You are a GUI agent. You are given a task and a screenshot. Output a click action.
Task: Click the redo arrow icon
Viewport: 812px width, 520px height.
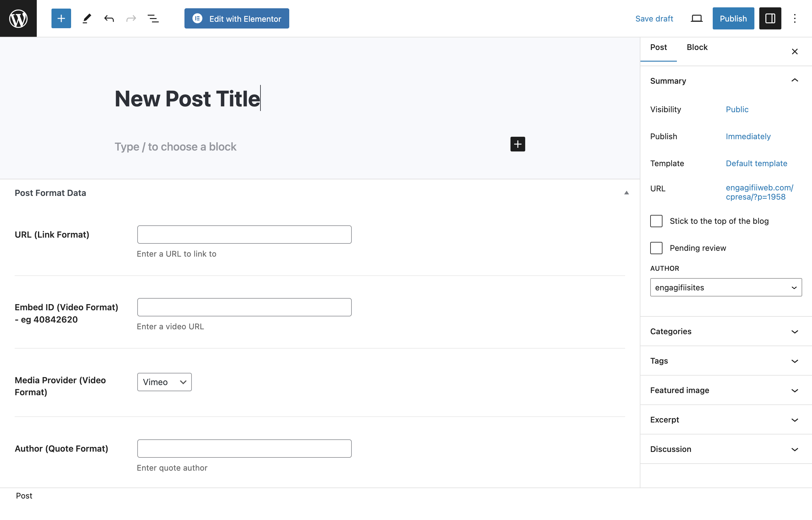click(x=131, y=18)
